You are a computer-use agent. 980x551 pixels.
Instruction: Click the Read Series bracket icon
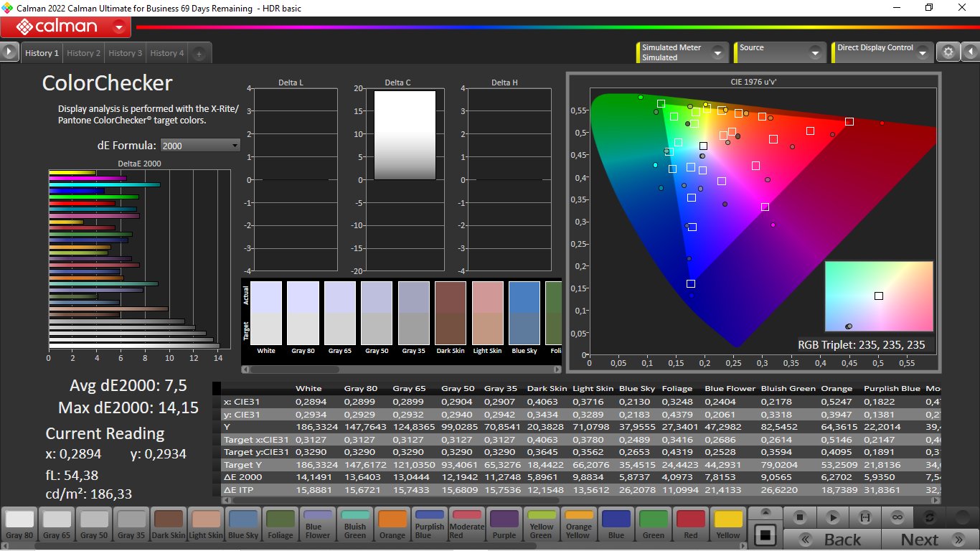tap(865, 517)
